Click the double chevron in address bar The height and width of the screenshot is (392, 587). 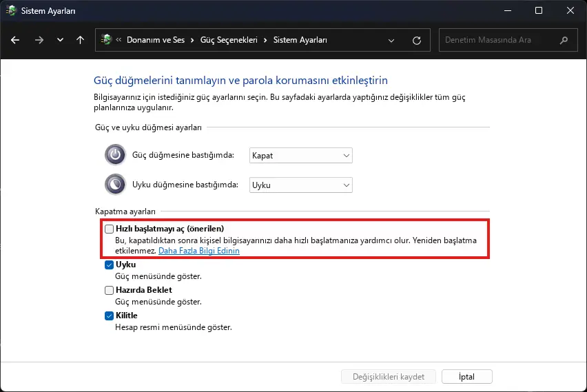[x=119, y=40]
